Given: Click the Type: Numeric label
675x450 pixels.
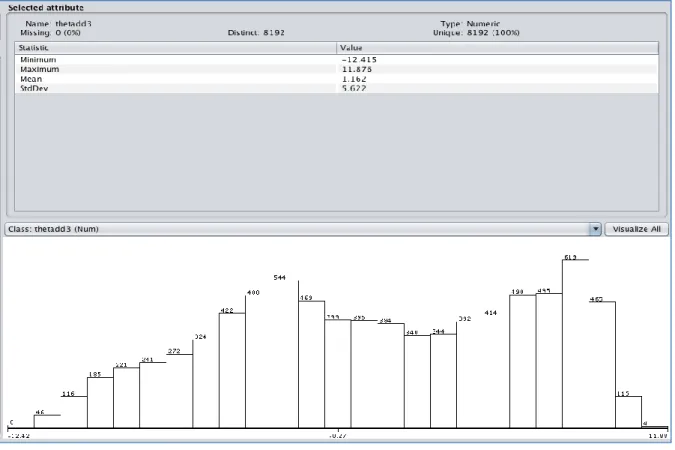Looking at the screenshot, I should click(x=470, y=24).
